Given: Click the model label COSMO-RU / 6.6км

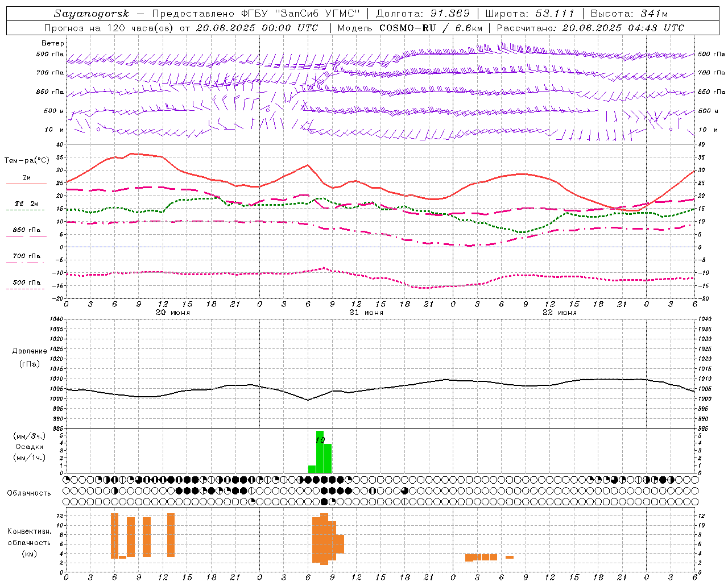Looking at the screenshot, I should pos(431,28).
